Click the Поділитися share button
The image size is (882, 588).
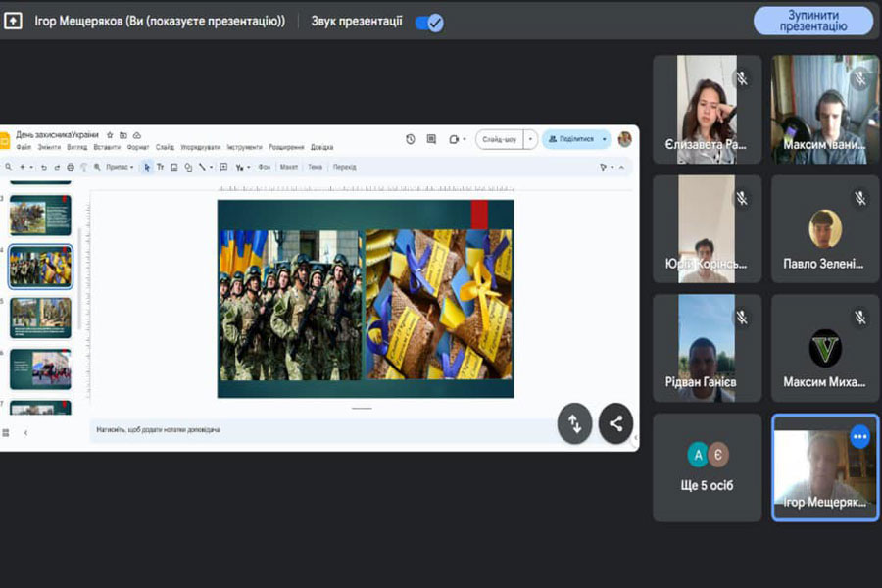pyautogui.click(x=576, y=139)
